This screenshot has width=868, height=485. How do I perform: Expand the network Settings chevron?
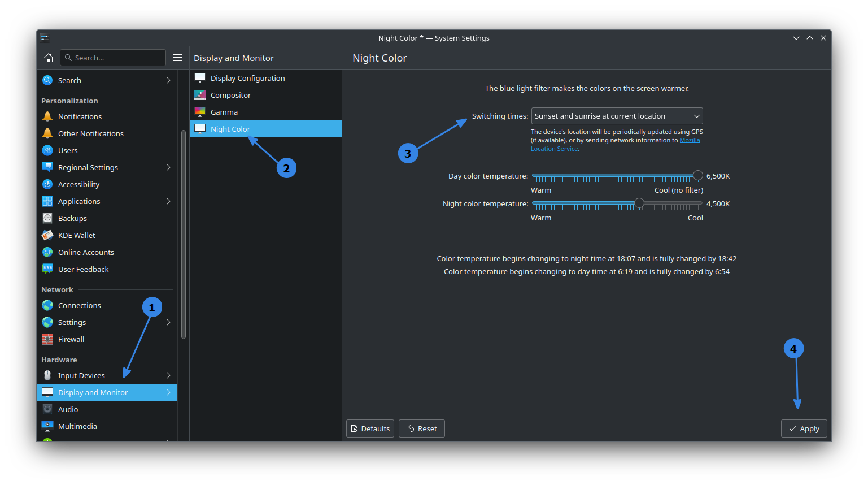click(x=168, y=322)
